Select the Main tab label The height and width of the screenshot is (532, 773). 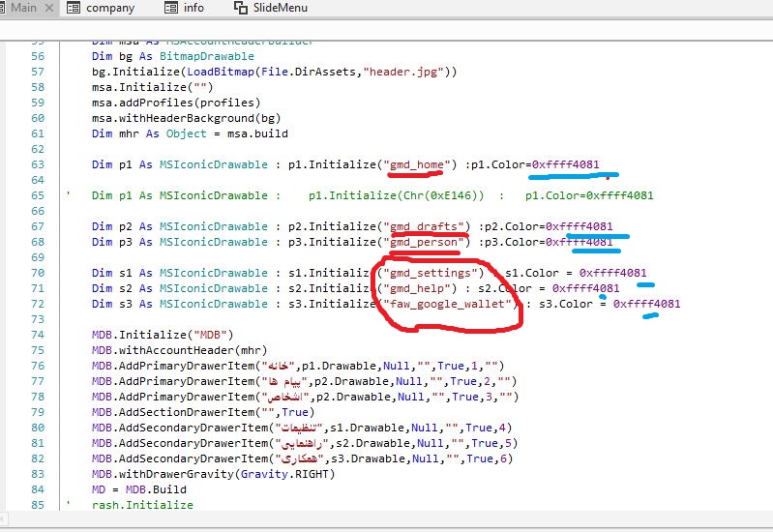coord(23,8)
